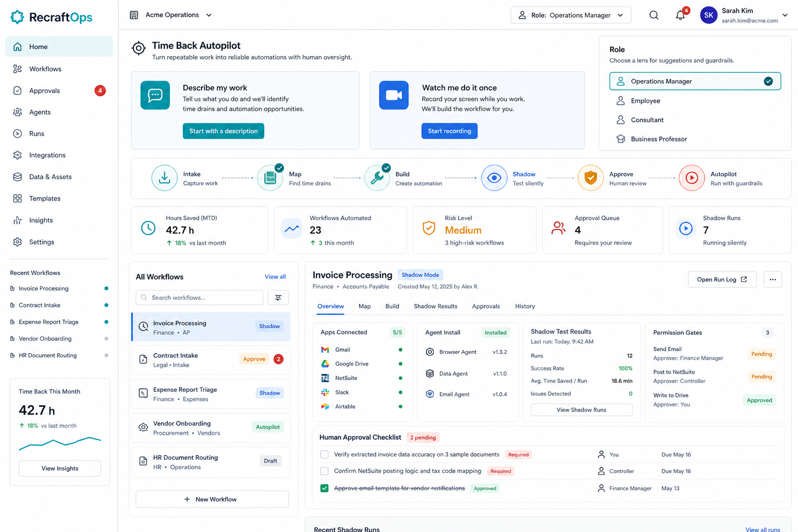This screenshot has width=798, height=532.
Task: Click the Build step wrench icon
Action: pos(377,178)
